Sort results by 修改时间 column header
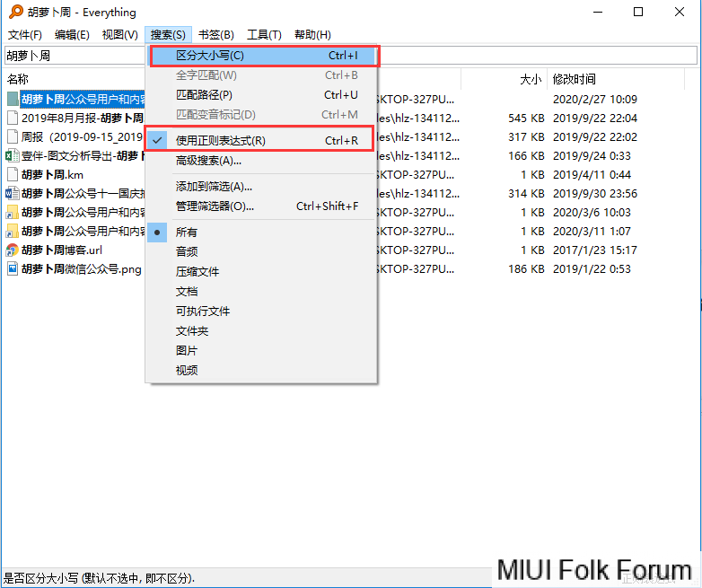702x588 pixels. pyautogui.click(x=575, y=80)
